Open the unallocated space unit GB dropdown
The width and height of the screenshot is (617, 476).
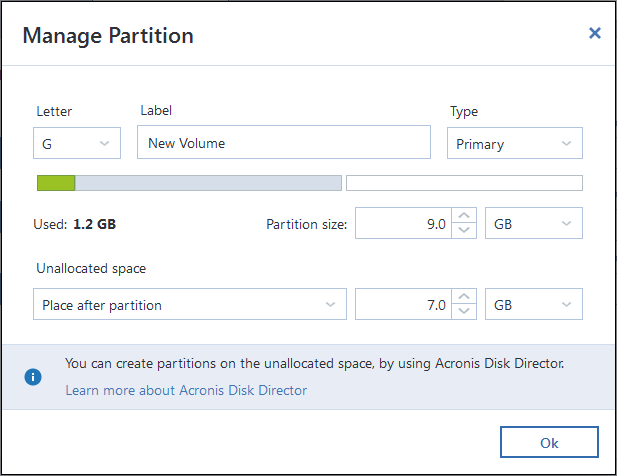pos(534,304)
